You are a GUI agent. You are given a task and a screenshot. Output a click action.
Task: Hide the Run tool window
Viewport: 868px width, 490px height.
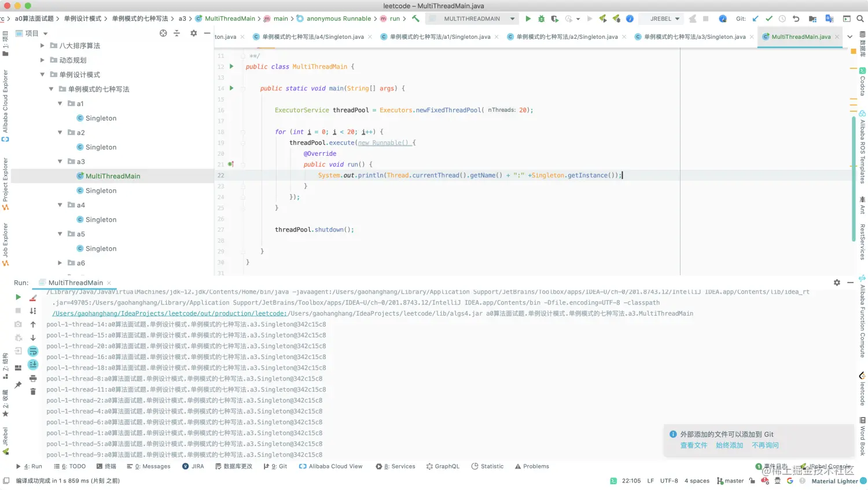(850, 283)
